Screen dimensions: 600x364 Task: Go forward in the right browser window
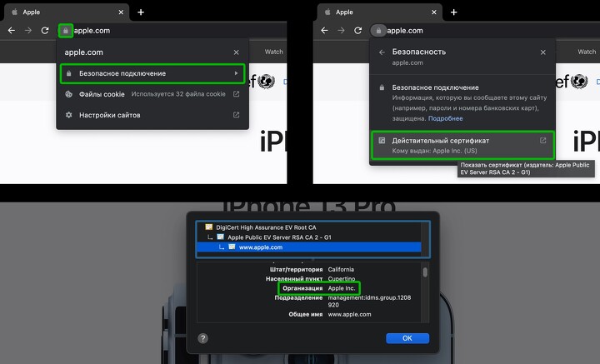pyautogui.click(x=342, y=31)
